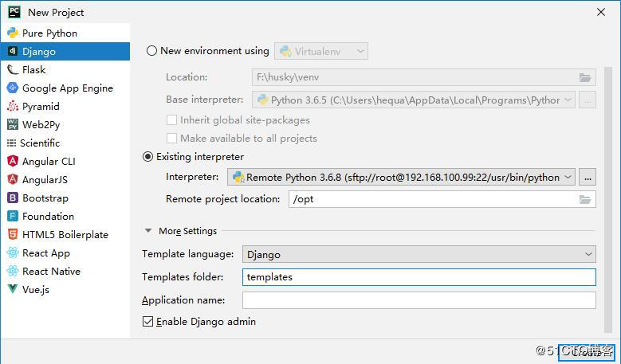Click the React App atom icon

[x=13, y=252]
